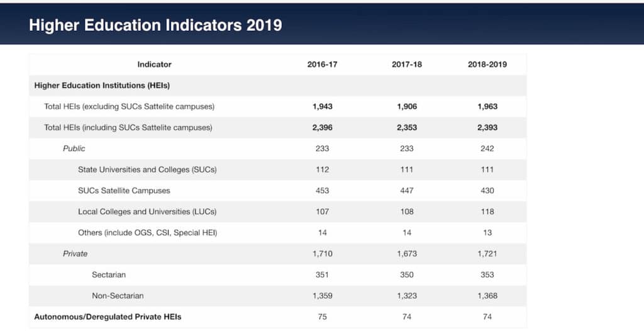Select the 'Sectarian' row label
The width and height of the screenshot is (644, 331).
click(109, 274)
